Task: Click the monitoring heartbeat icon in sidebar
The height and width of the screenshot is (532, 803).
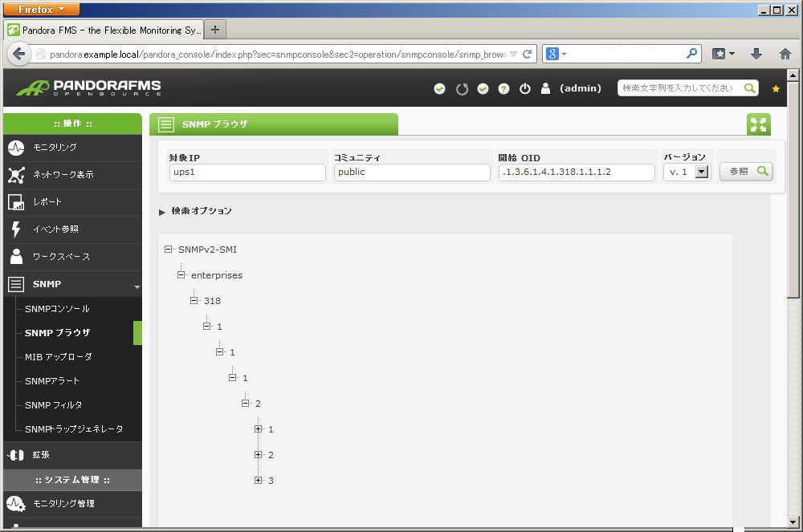Action: [x=16, y=148]
